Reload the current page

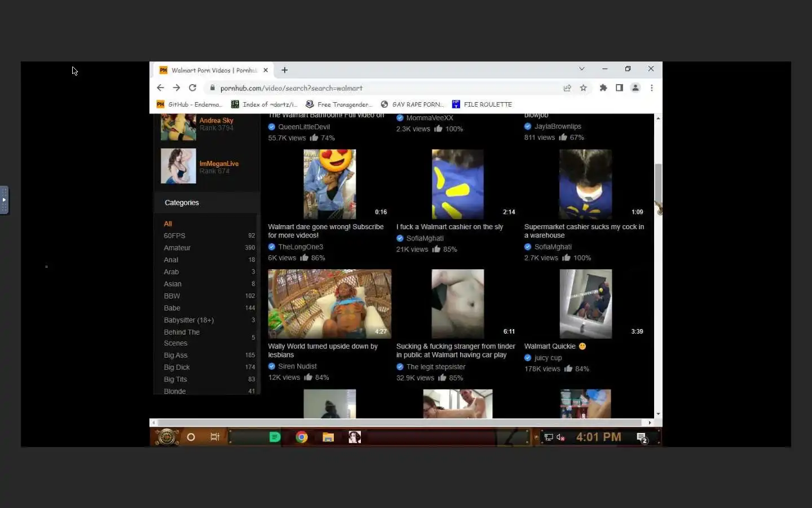tap(192, 88)
